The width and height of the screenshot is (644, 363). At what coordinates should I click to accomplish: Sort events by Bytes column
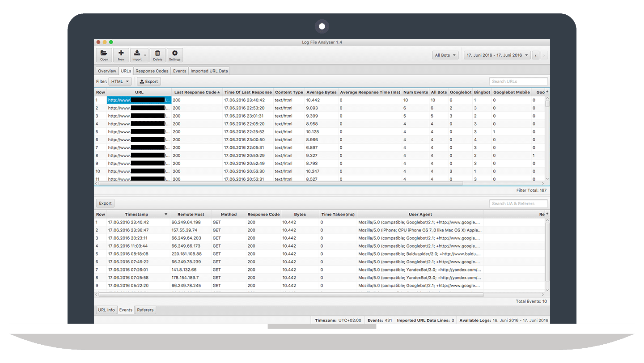300,215
